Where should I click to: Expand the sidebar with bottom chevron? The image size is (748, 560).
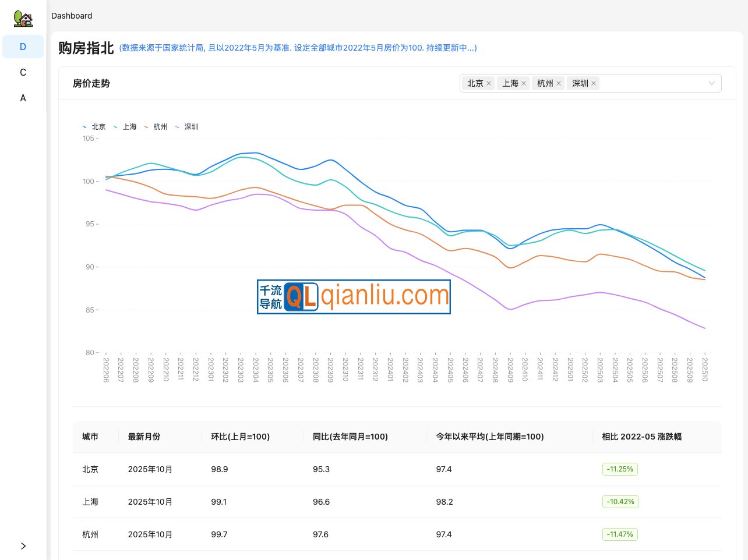(23, 546)
